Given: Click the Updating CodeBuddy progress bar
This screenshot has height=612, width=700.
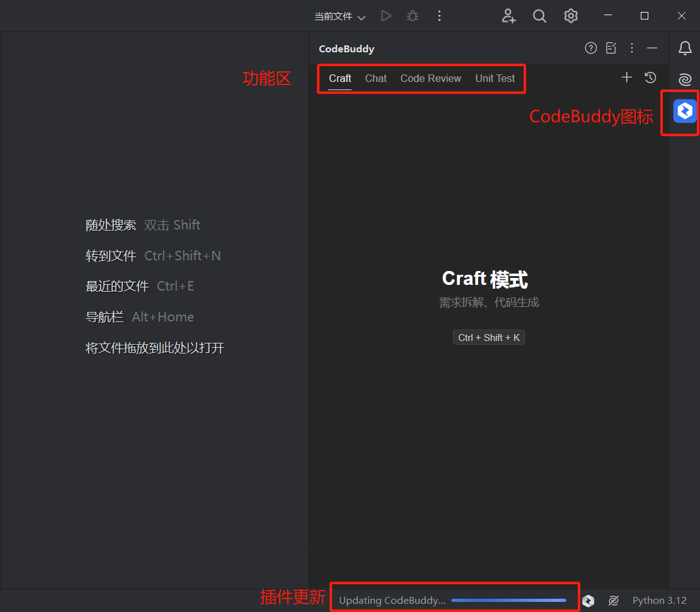Looking at the screenshot, I should (x=508, y=600).
